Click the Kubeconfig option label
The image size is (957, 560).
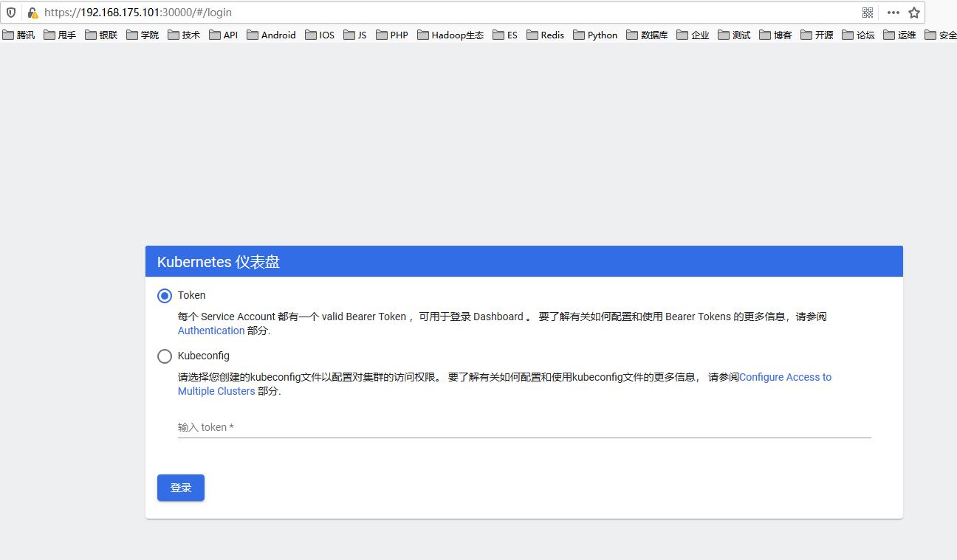204,356
